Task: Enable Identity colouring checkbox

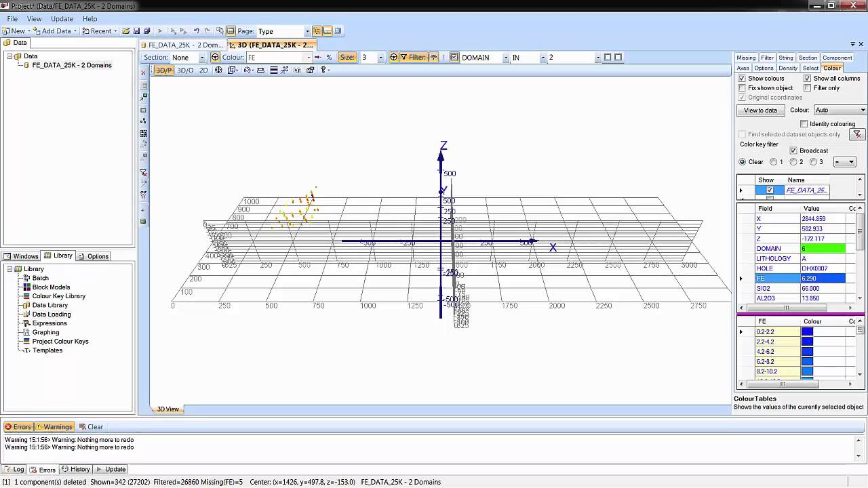Action: click(804, 124)
